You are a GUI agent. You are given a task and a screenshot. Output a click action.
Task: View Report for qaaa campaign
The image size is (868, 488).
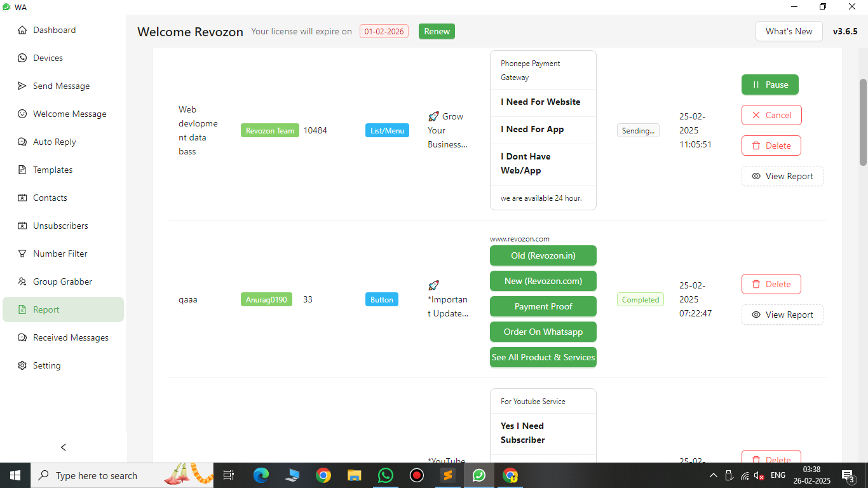click(782, 315)
